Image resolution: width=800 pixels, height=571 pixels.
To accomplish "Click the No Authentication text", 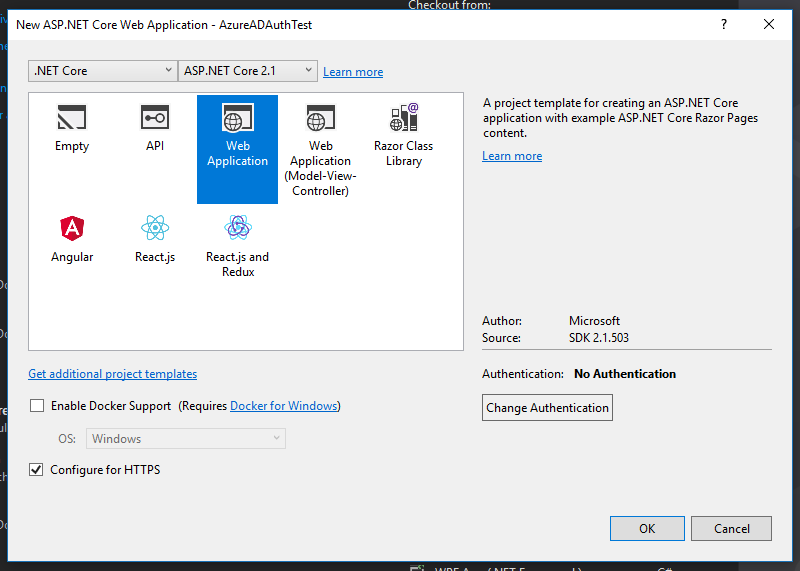I will 624,374.
